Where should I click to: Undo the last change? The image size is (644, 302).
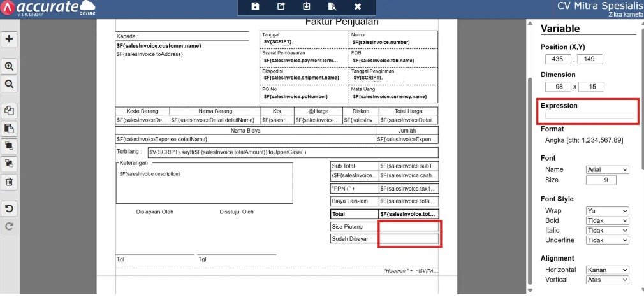click(x=9, y=208)
